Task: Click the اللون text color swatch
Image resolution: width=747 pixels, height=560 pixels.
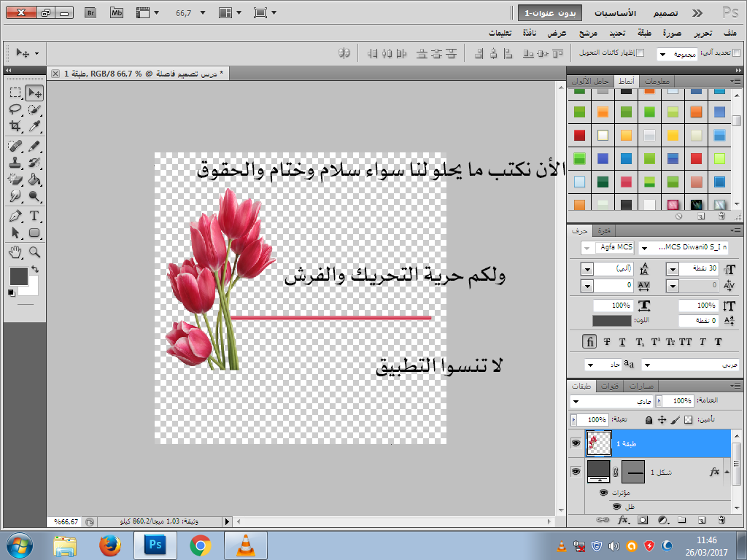Action: [611, 321]
